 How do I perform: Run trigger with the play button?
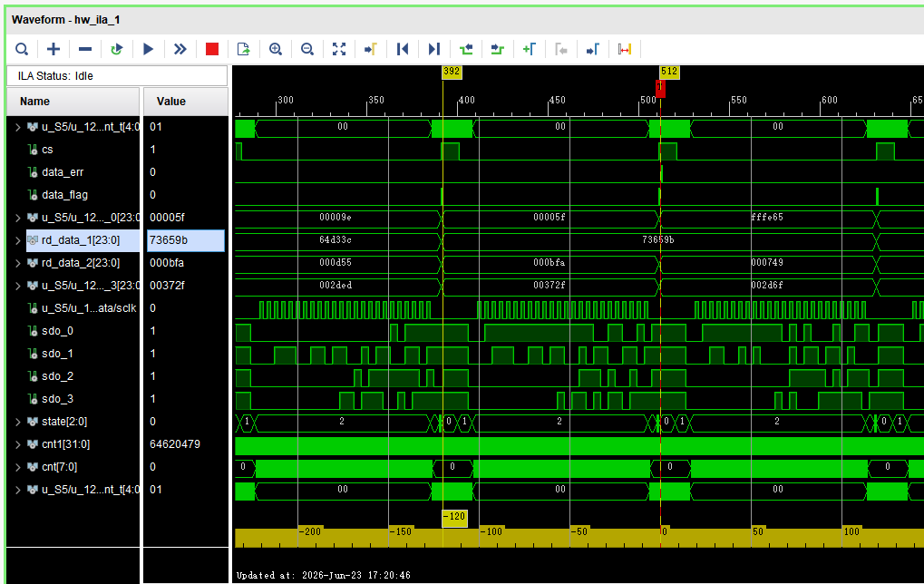[149, 49]
